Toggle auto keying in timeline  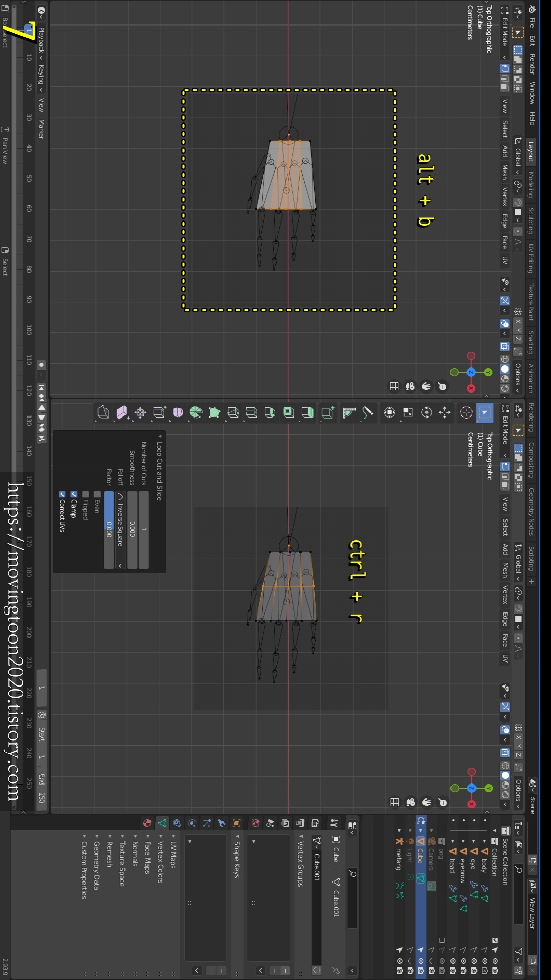point(42,365)
